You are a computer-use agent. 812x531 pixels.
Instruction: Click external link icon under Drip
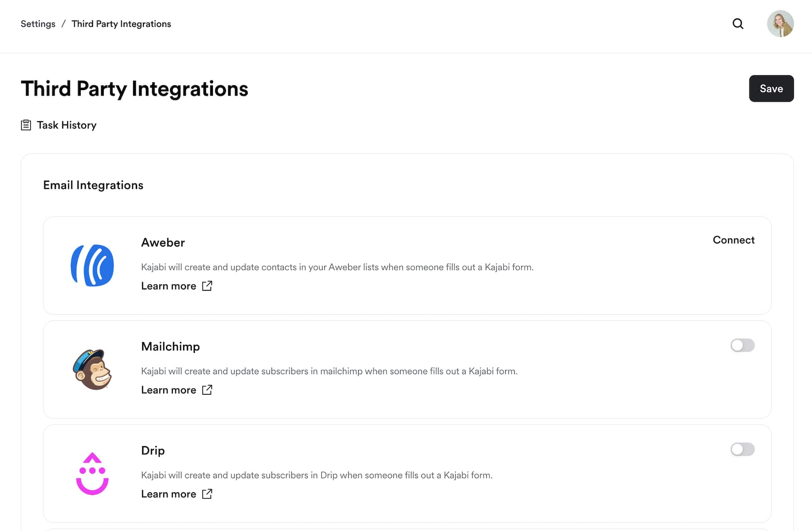[x=207, y=494]
